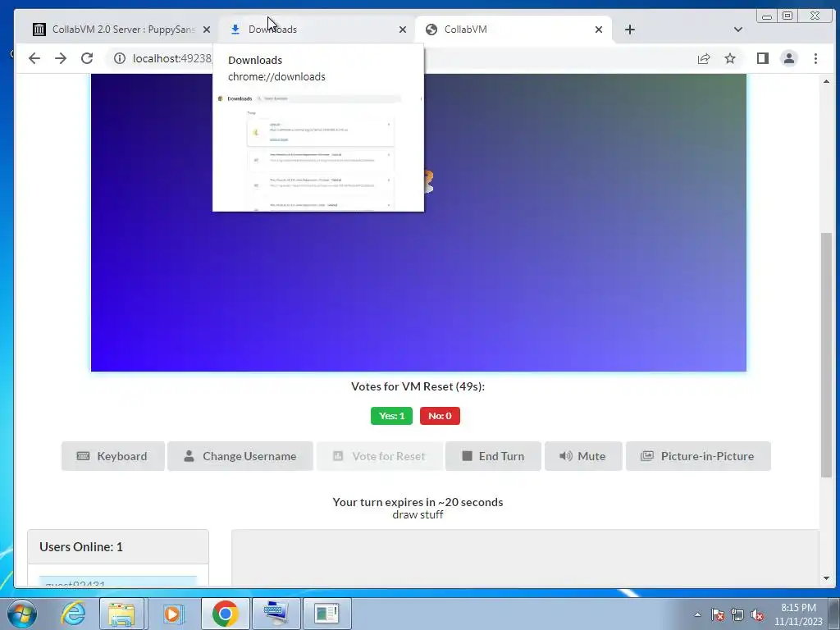Open Action Center flag tray icon

718,614
